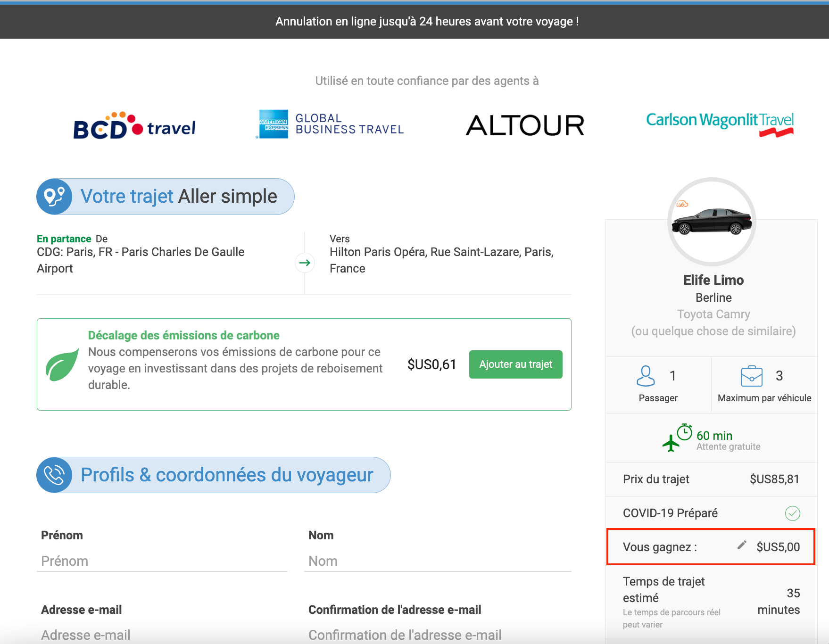The image size is (829, 644).
Task: Click the CDG Paris Charles De Gaulle departure text
Action: tap(141, 260)
